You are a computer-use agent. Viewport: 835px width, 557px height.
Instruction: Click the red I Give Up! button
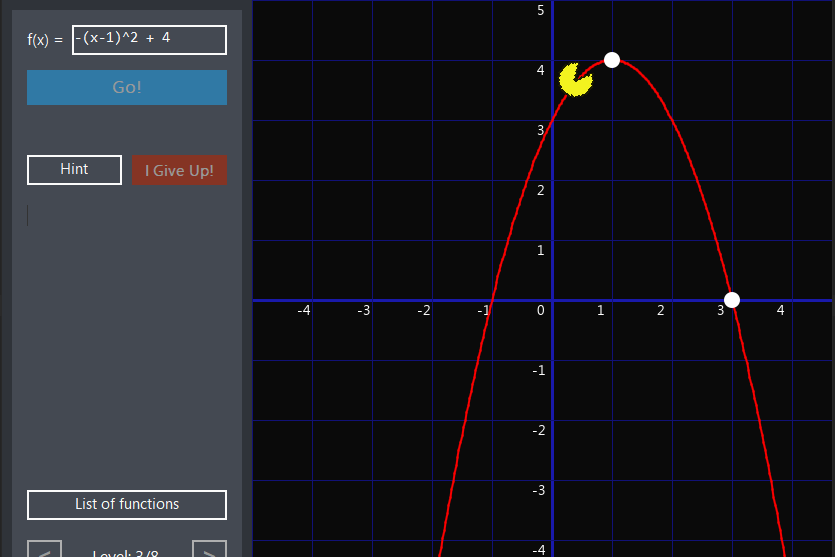click(x=179, y=170)
